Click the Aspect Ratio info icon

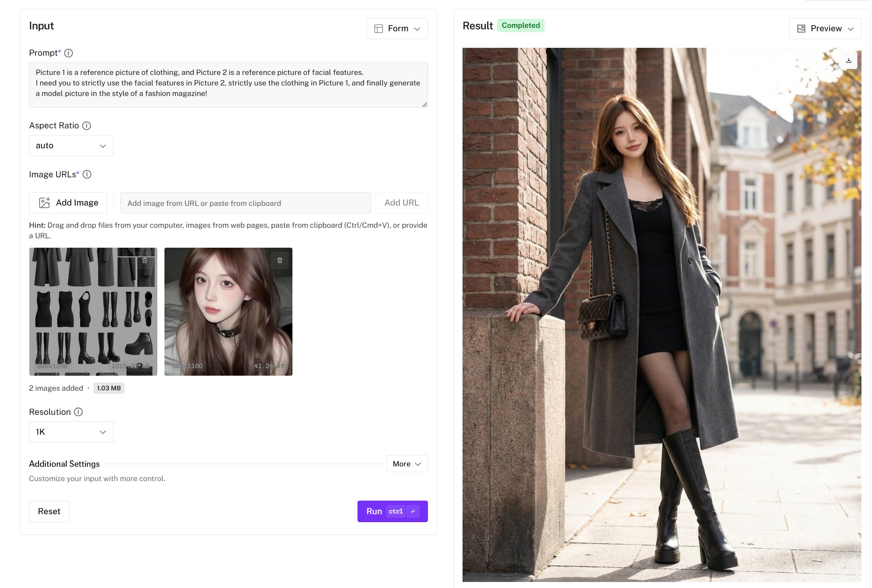[87, 126]
